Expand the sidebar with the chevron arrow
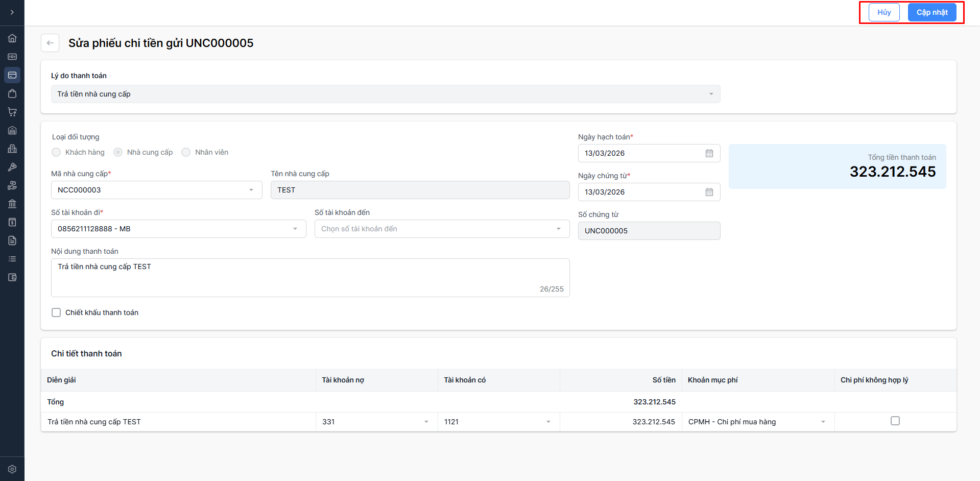Screen dimensions: 980x481 pos(12,12)
